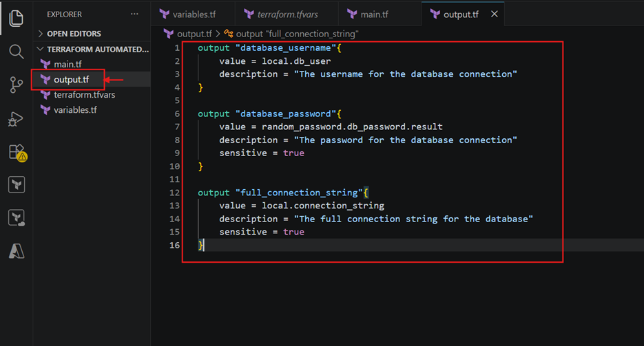Click line number 16 in the gutter
Viewport: 644px width, 346px height.
(x=174, y=245)
